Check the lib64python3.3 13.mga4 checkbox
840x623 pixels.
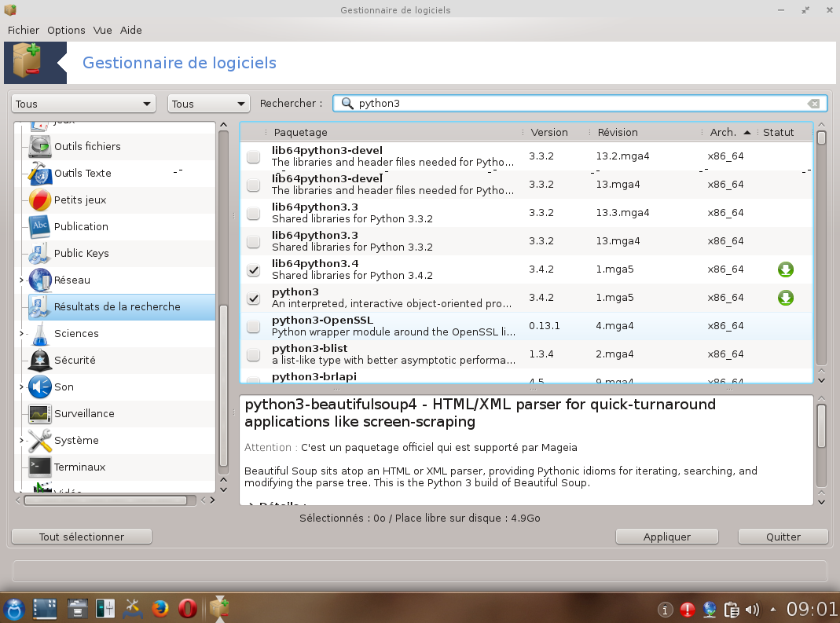(253, 242)
